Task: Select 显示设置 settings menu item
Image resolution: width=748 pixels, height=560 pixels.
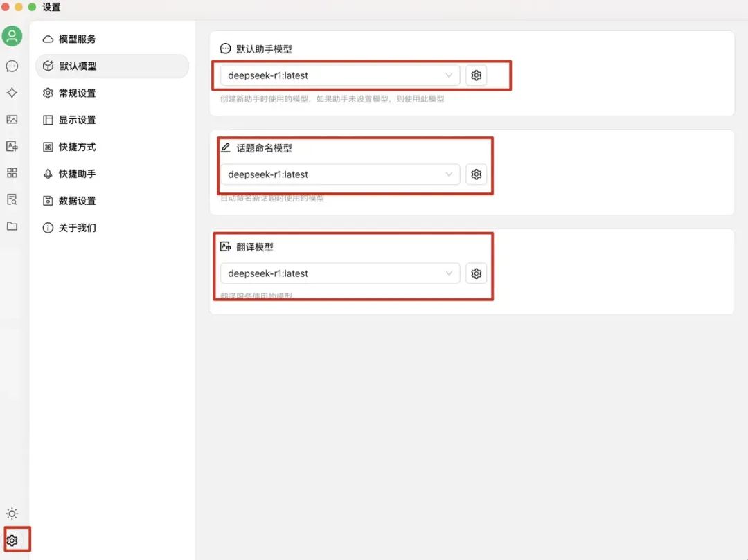Action: point(112,120)
